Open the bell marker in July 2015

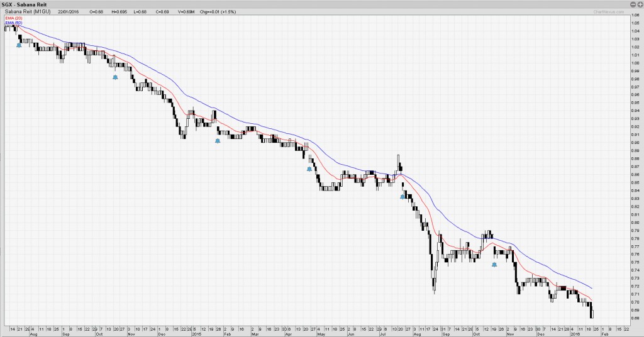pyautogui.click(x=402, y=197)
